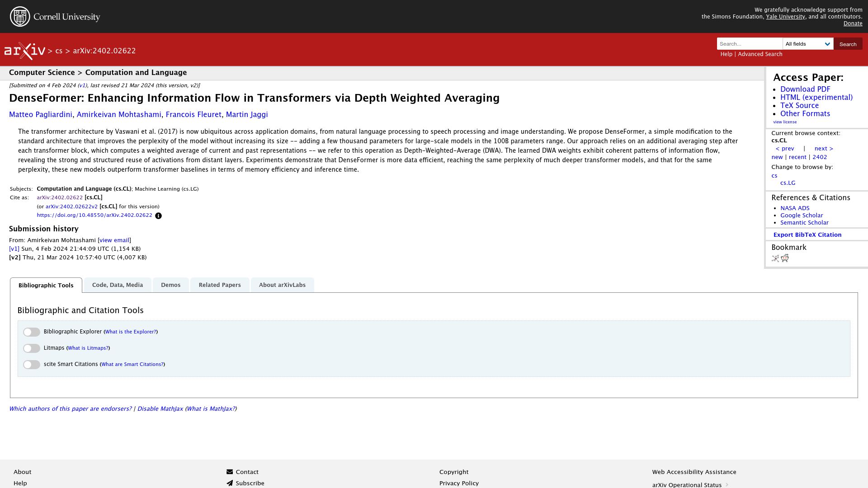This screenshot has width=868, height=488.
Task: Open the Google Scholar reference link
Action: (802, 216)
